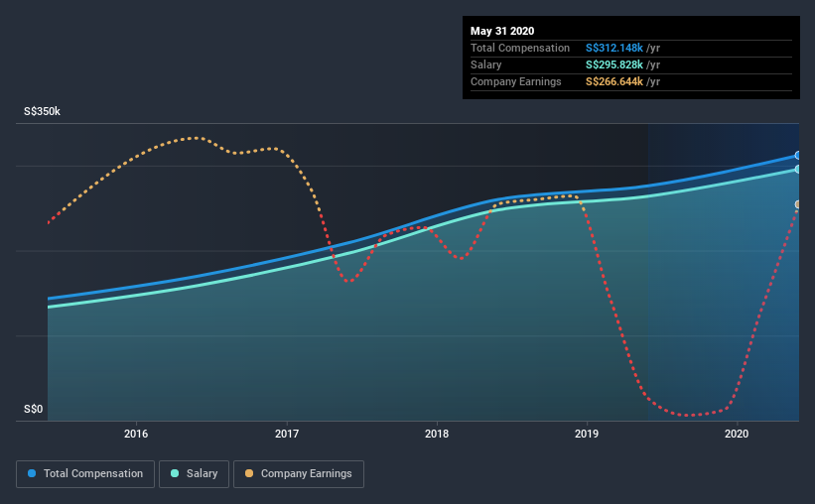Toggle the Salary legend button
The image size is (815, 504).
tap(194, 474)
